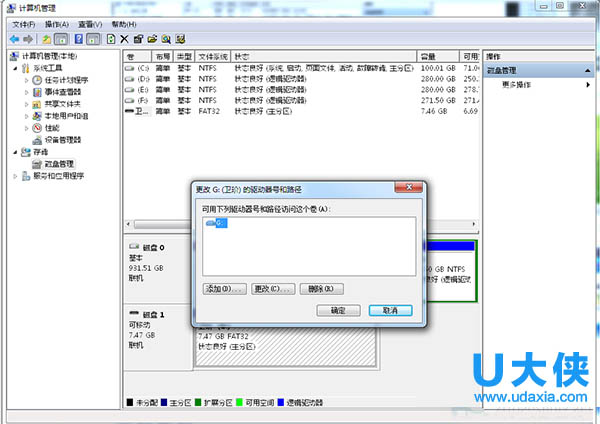
Task: Sort by 状态 column header
Action: 324,57
